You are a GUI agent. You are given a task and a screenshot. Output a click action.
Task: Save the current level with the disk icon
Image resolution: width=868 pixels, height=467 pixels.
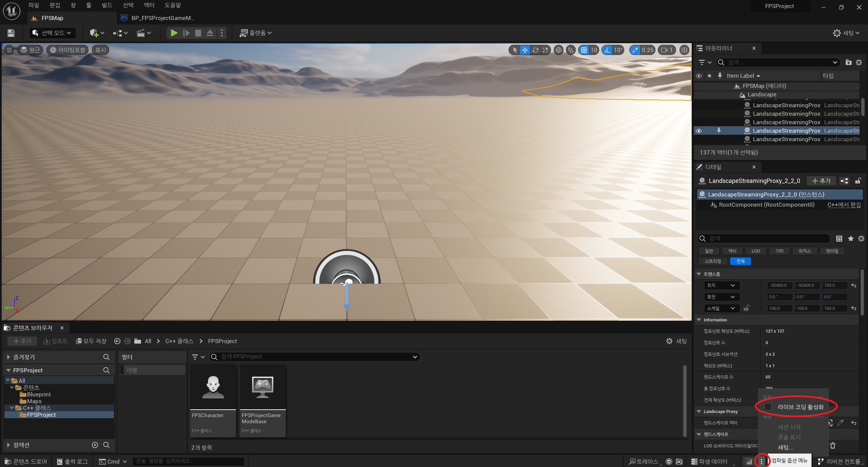11,33
